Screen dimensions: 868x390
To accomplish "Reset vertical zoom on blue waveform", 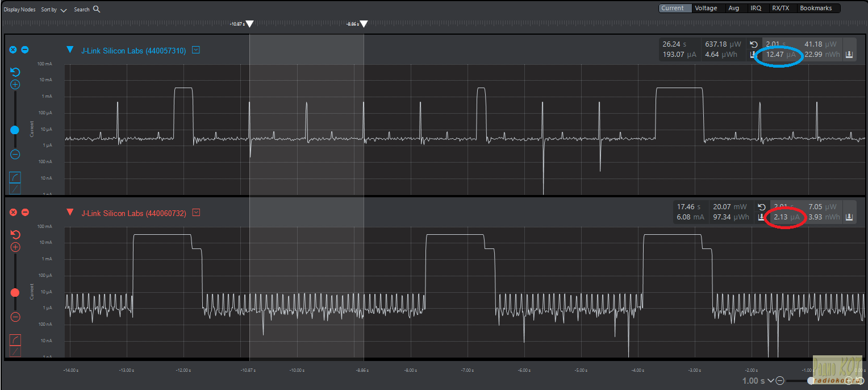I will coord(15,72).
